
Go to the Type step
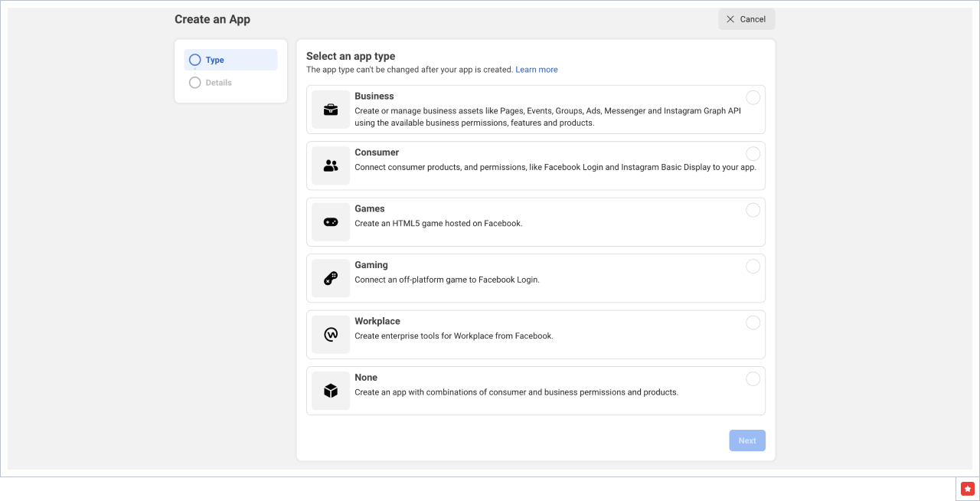[214, 60]
